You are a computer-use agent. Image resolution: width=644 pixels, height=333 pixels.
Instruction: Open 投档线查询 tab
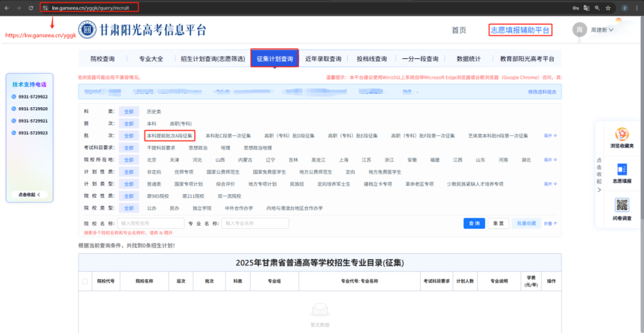[x=371, y=59]
